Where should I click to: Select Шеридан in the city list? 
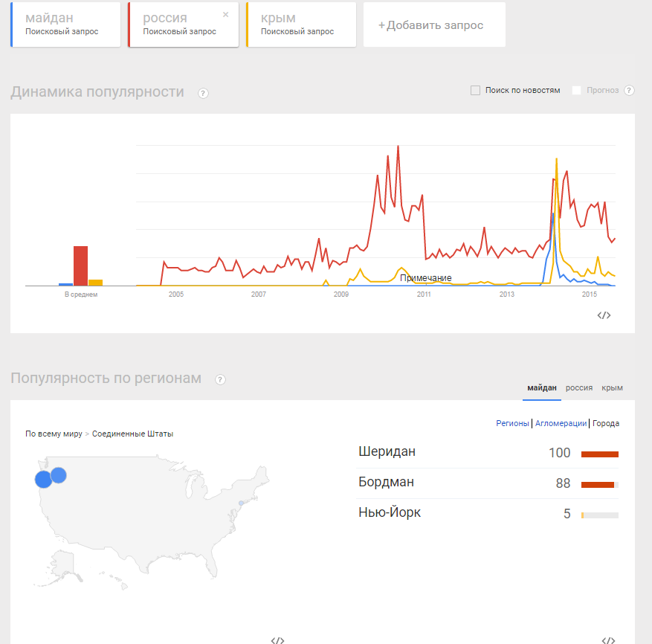click(387, 452)
